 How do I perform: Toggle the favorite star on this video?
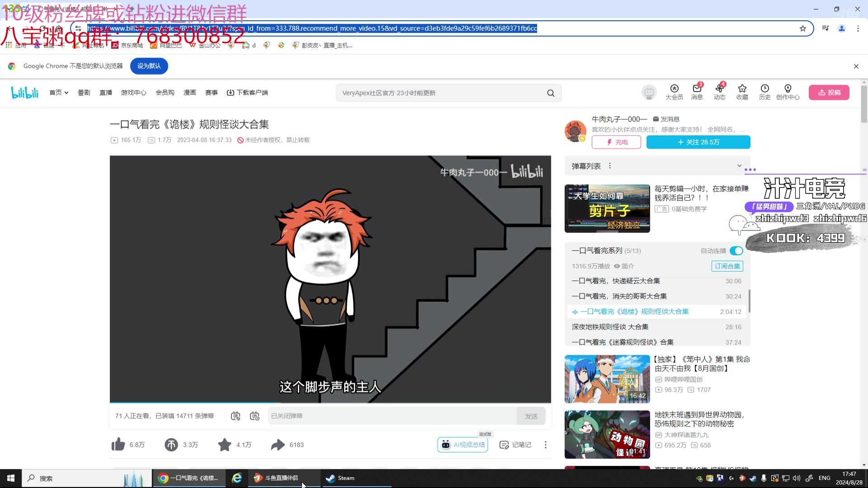click(224, 445)
